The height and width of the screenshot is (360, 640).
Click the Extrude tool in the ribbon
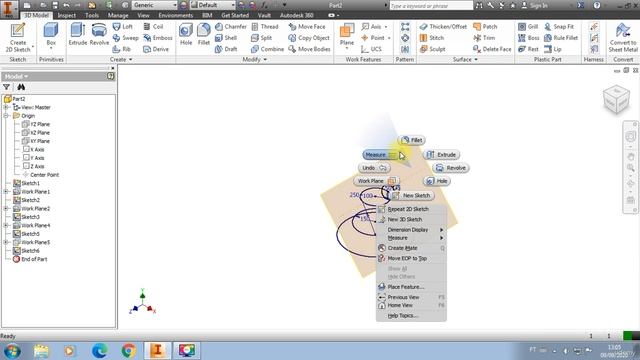coord(78,34)
